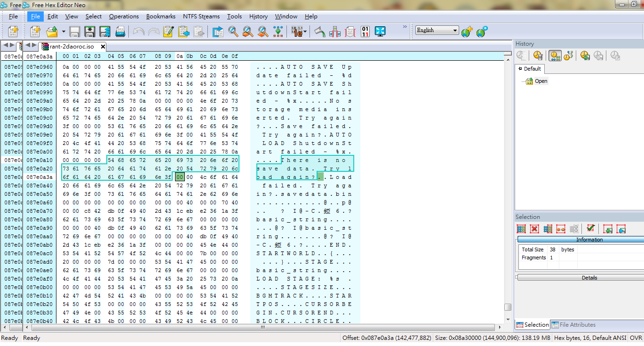The width and height of the screenshot is (644, 346).
Task: Open the Operations menu
Action: 124,16
